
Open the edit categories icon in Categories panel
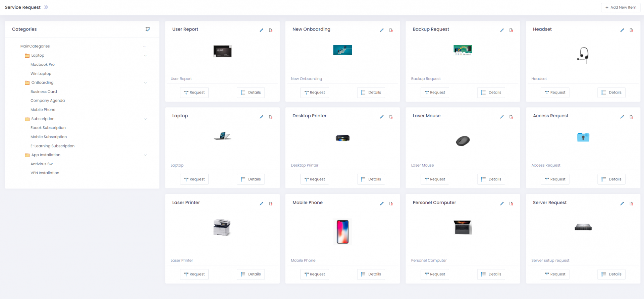point(148,29)
